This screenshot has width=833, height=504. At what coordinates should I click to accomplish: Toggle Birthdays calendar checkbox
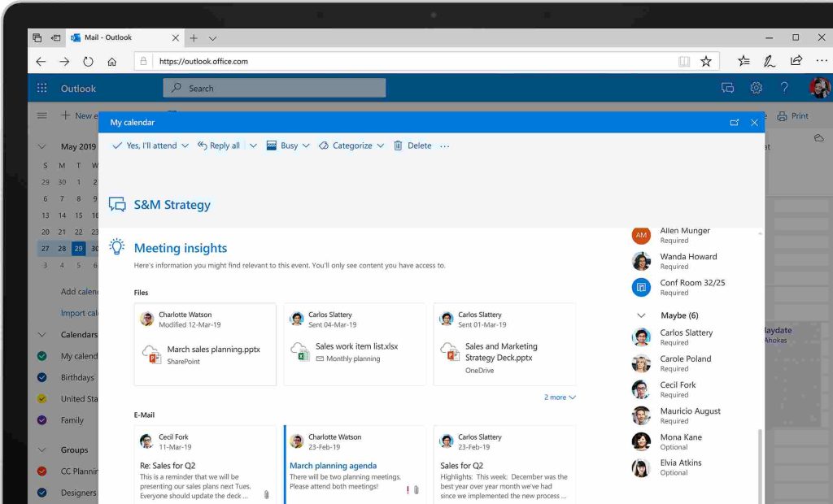coord(42,377)
